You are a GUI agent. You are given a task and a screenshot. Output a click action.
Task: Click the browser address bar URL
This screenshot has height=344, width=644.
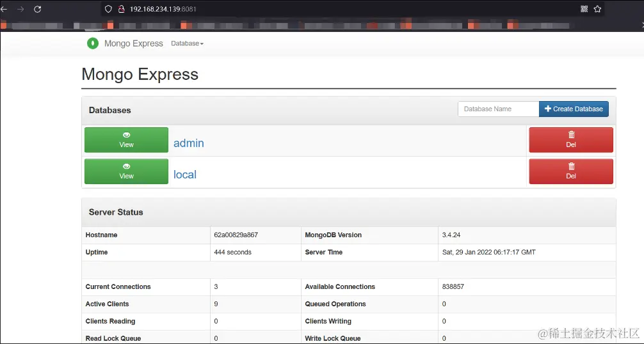pyautogui.click(x=163, y=9)
